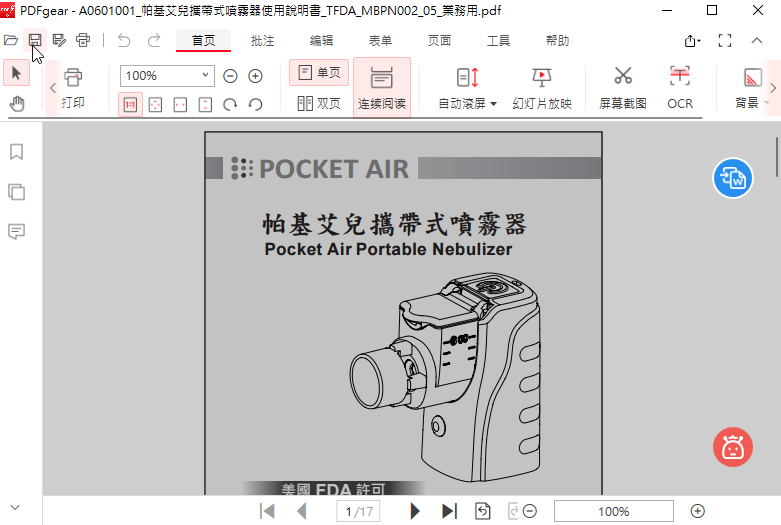This screenshot has width=781, height=525.
Task: Activate the hand pan tool
Action: point(17,104)
